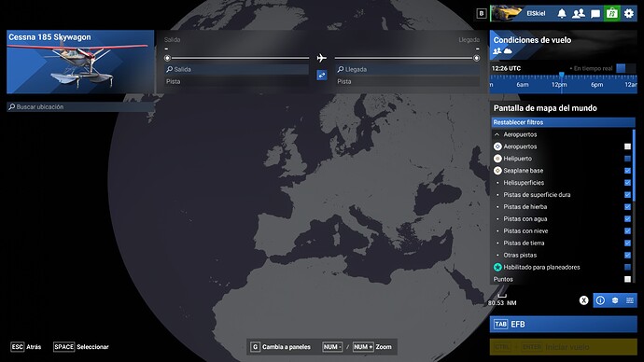The height and width of the screenshot is (362, 644).
Task: Open the map layers icon in map toolbar
Action: pyautogui.click(x=615, y=300)
